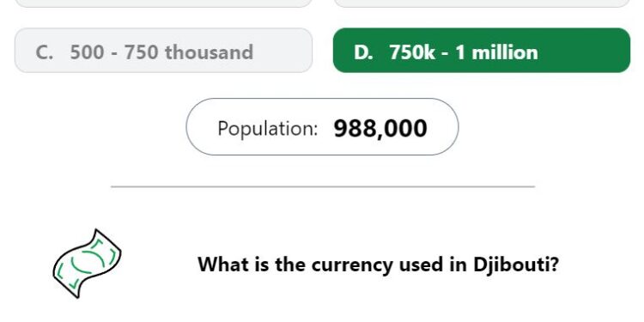Click the bold 988,000 population value
This screenshot has width=644, height=322.
point(380,128)
